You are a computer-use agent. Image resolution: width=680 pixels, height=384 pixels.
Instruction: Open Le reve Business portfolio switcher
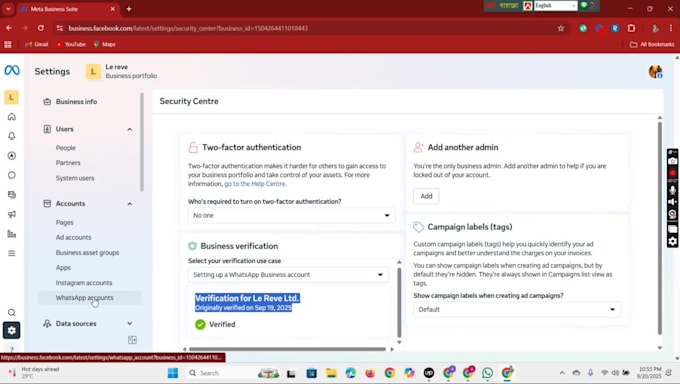(x=121, y=72)
